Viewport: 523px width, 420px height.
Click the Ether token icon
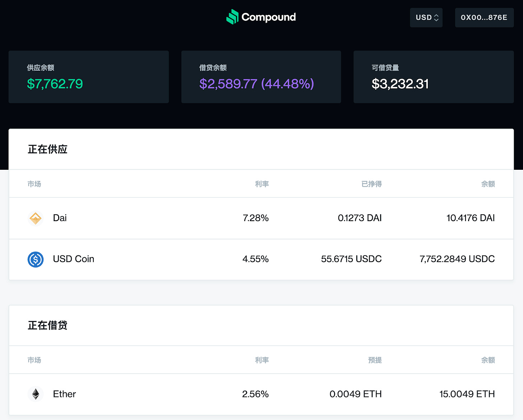[36, 394]
